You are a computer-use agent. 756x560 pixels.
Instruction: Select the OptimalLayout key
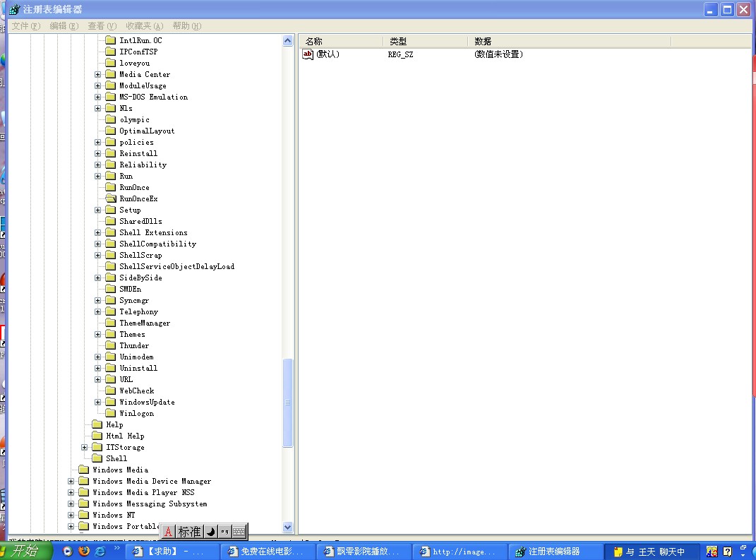pyautogui.click(x=147, y=131)
